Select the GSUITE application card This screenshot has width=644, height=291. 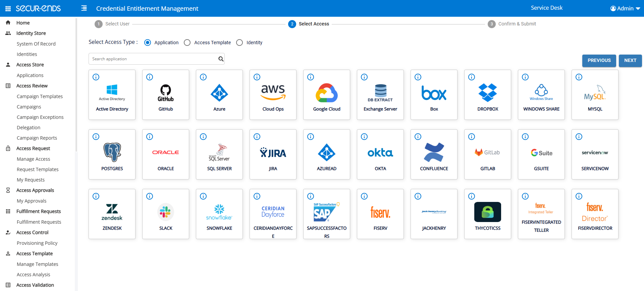pyautogui.click(x=541, y=154)
